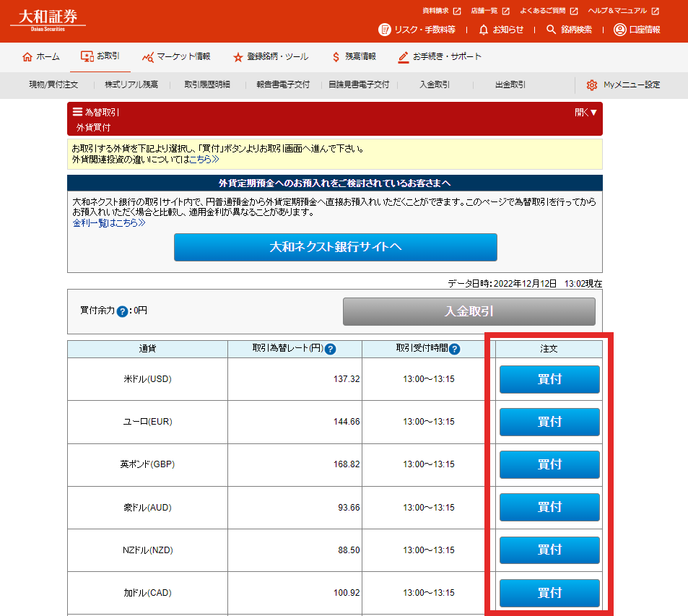688x616 pixels.
Task: Click よくあるご質問 header link text
Action: [542, 11]
